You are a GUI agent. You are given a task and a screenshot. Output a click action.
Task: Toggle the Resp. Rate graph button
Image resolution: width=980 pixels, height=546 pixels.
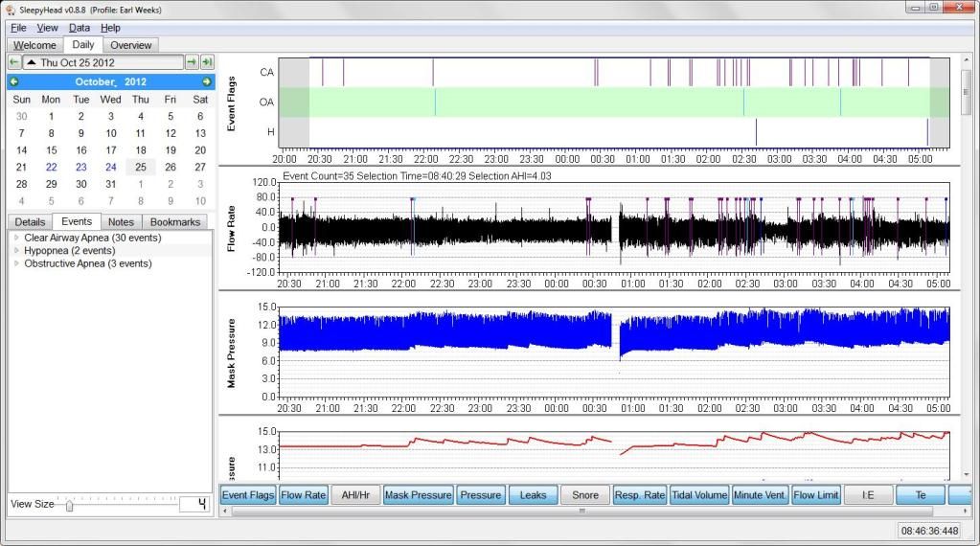coord(640,495)
